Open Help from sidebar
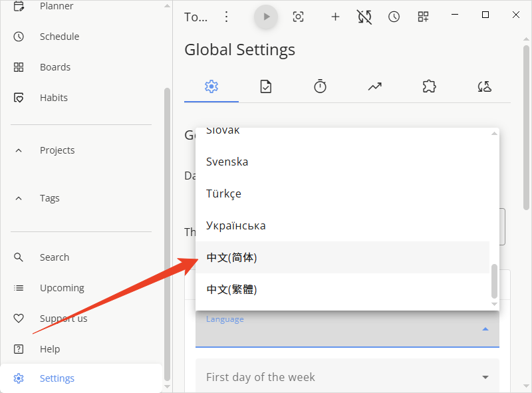 point(49,349)
